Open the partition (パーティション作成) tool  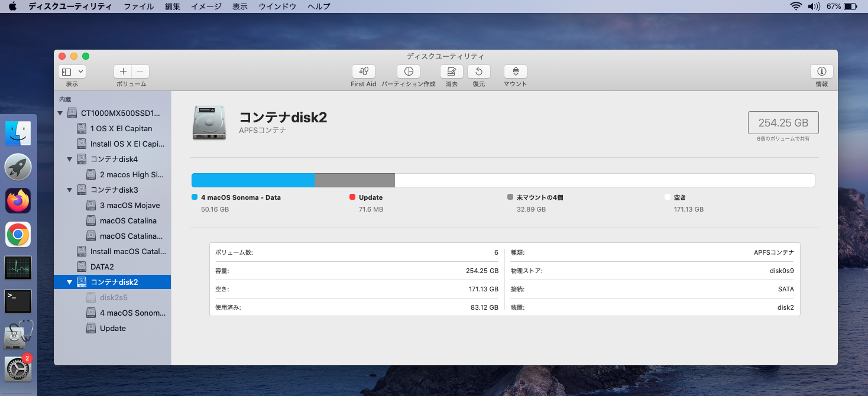408,72
